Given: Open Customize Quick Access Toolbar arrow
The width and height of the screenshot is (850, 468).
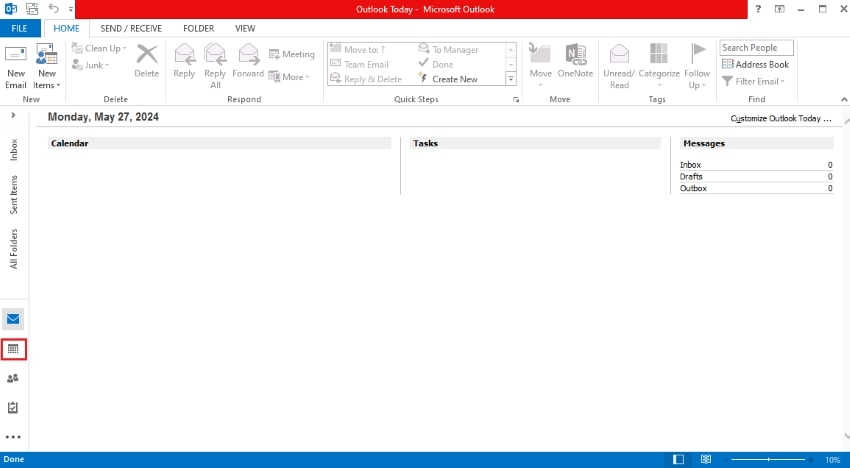Looking at the screenshot, I should (71, 9).
